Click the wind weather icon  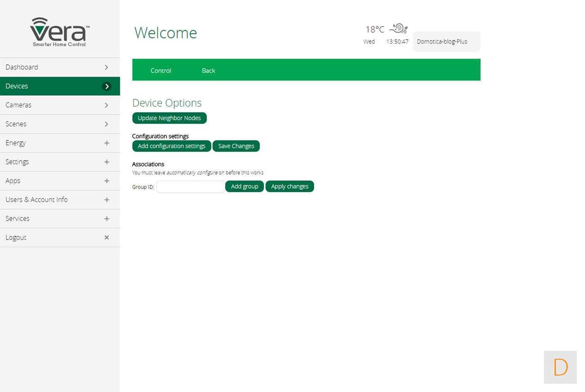tap(398, 29)
